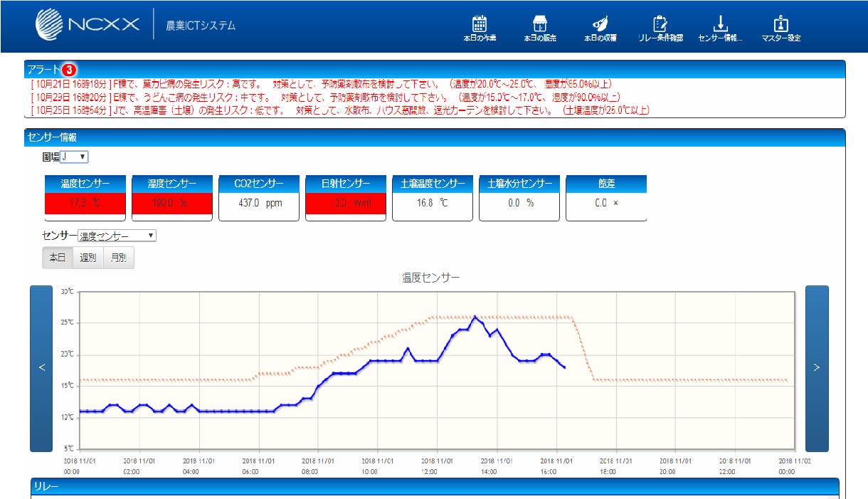Switch to the 週別 weekly tab
Screen dimensions: 868x499
[87, 258]
